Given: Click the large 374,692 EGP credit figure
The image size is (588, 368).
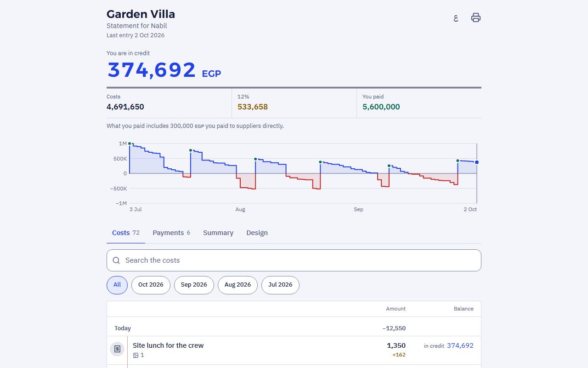Looking at the screenshot, I should tap(164, 70).
